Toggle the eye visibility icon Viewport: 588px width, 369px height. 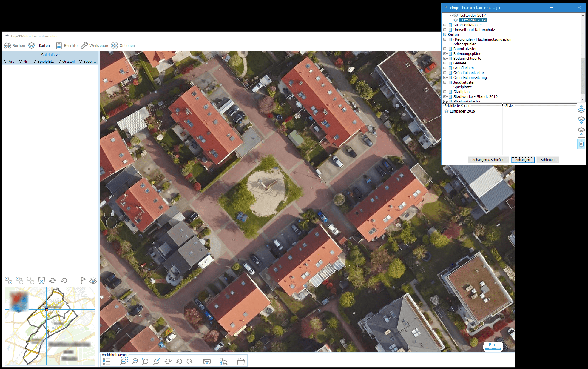[x=93, y=281]
